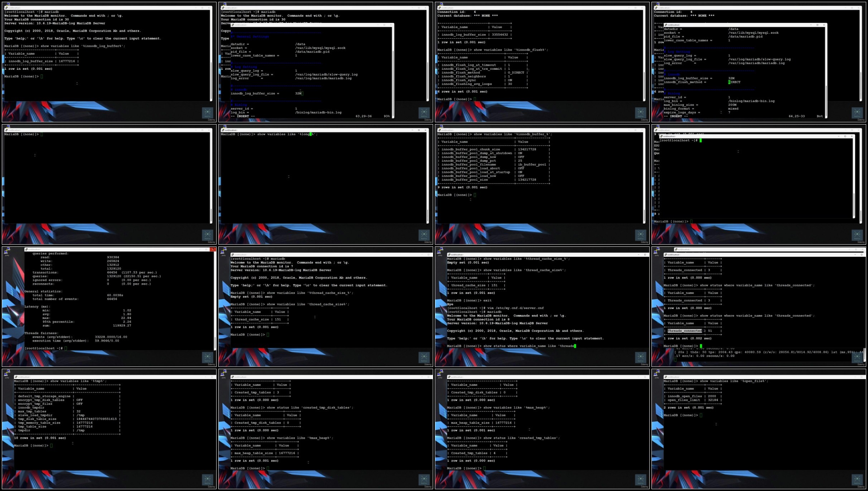The width and height of the screenshot is (868, 491).
Task: Click the open_files_limit 32184 row
Action: [x=693, y=400]
